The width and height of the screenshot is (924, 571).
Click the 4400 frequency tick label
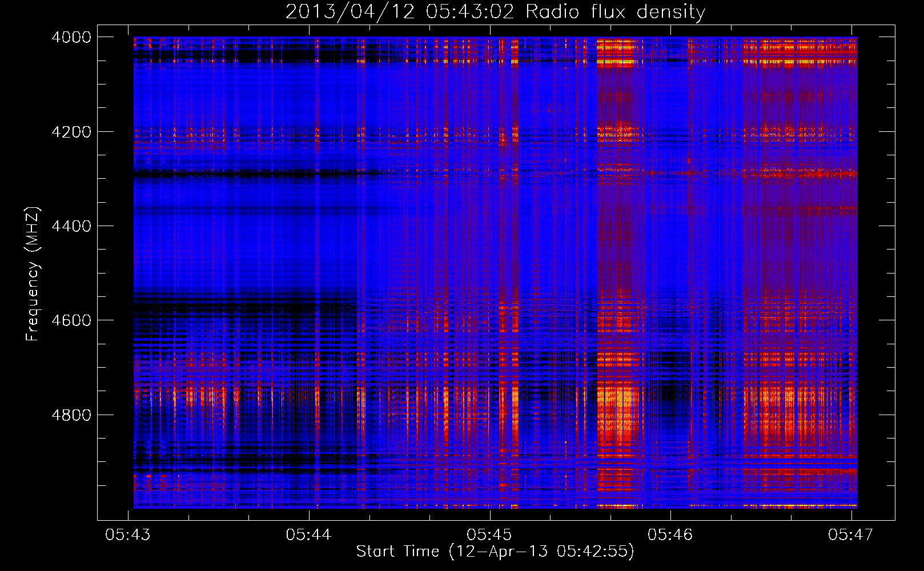pos(71,226)
